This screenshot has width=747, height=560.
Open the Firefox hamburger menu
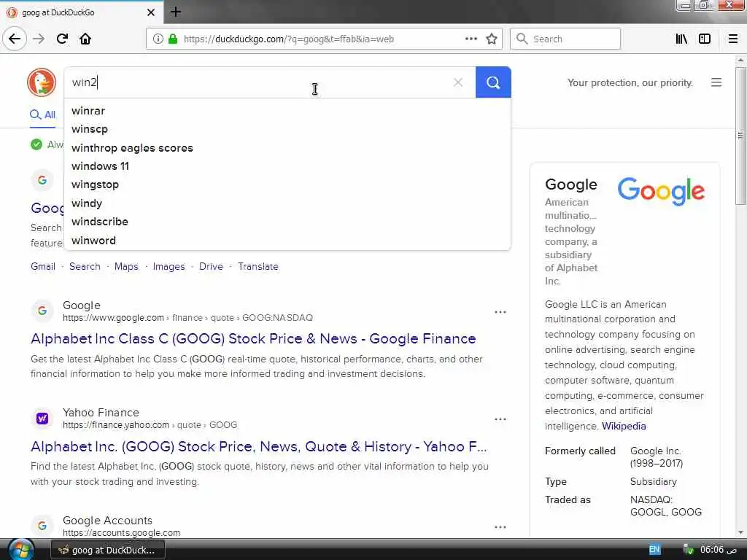(x=733, y=39)
